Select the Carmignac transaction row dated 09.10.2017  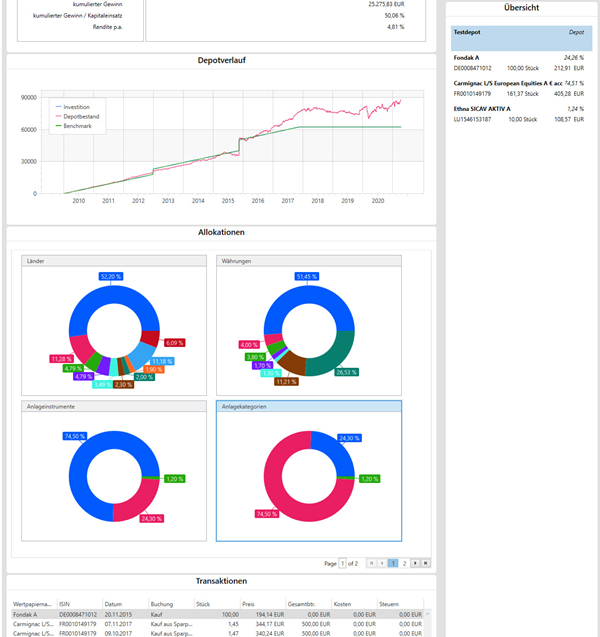pos(217,633)
